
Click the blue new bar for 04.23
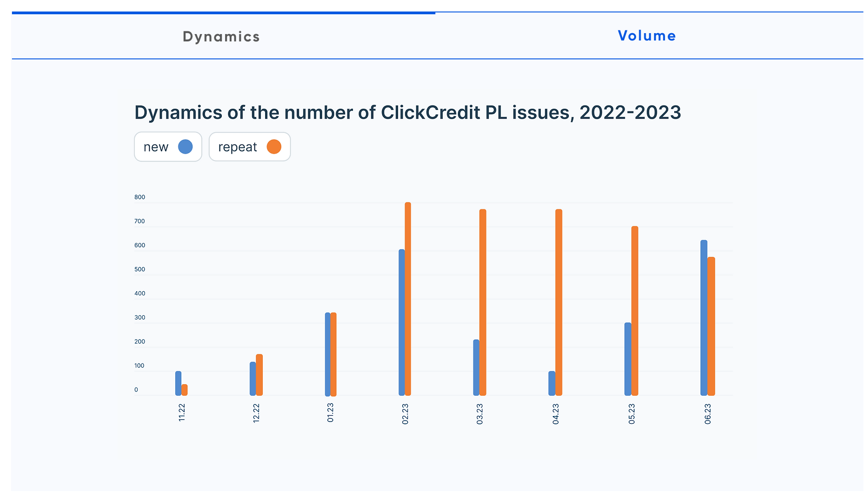[x=552, y=383]
